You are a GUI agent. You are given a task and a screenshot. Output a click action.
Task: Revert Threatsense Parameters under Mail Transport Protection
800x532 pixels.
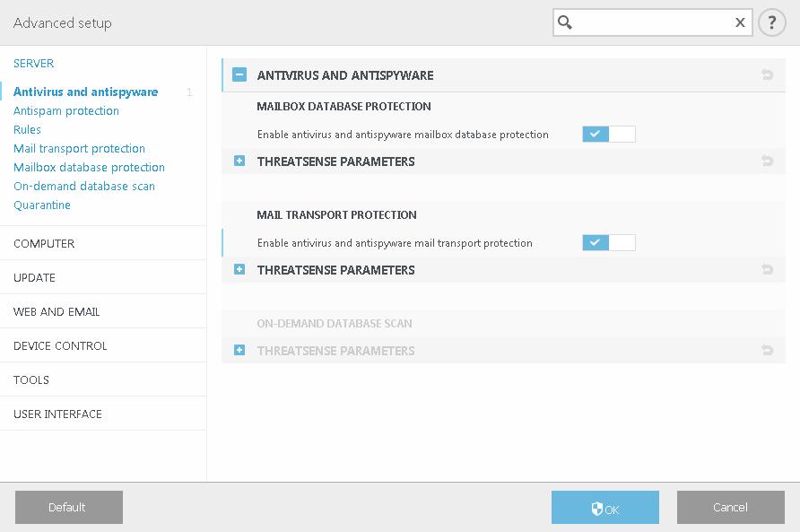click(768, 269)
